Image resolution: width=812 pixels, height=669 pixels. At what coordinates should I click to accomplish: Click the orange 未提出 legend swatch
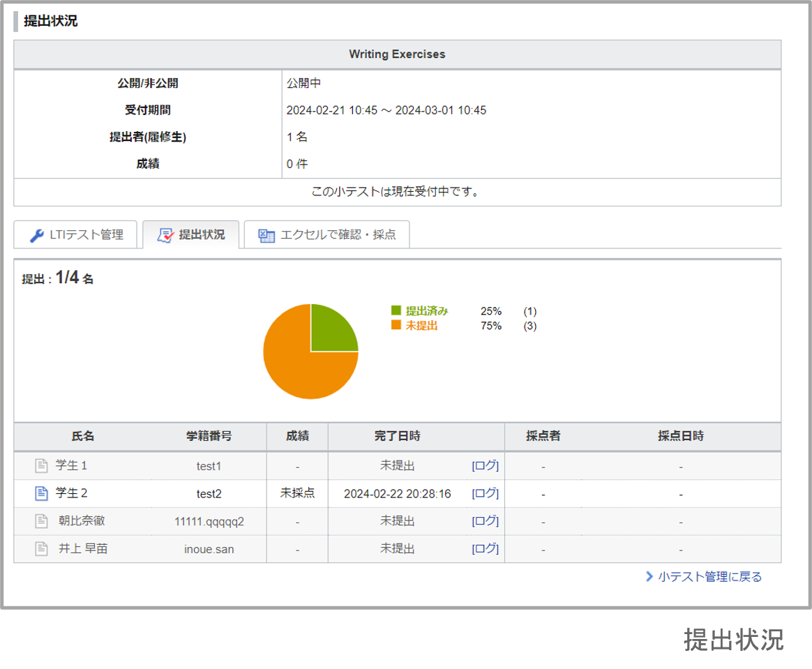click(x=396, y=324)
